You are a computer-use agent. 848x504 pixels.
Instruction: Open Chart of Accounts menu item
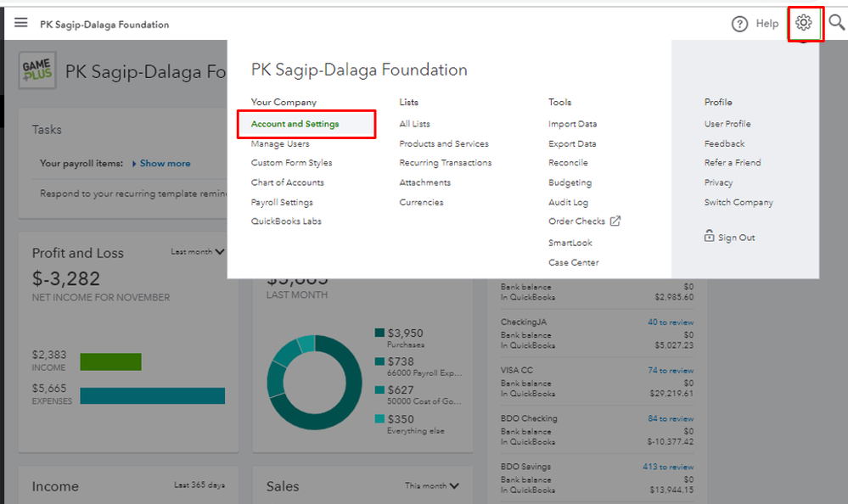pyautogui.click(x=287, y=182)
